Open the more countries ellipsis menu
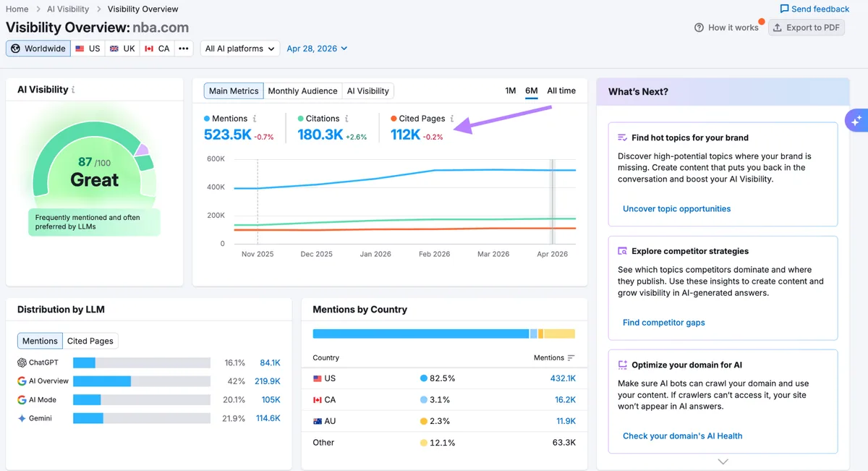Screen dimensions: 868x471 pyautogui.click(x=184, y=48)
